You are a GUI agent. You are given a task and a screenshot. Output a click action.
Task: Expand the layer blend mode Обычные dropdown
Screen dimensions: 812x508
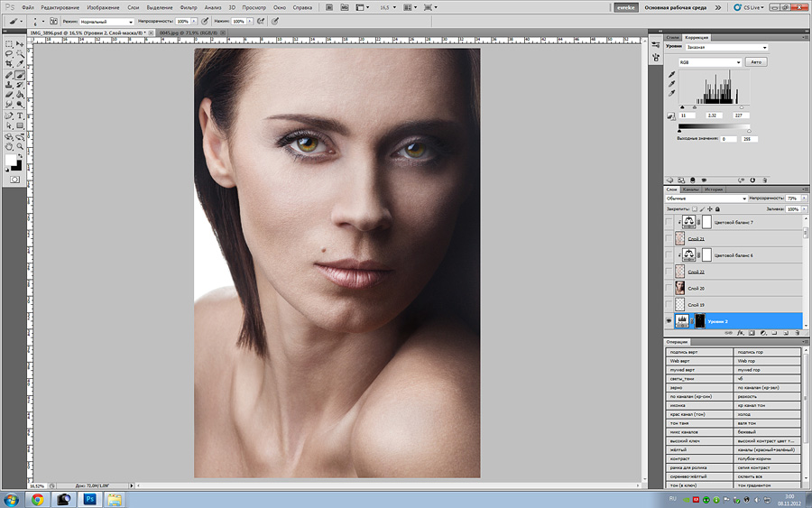point(706,198)
